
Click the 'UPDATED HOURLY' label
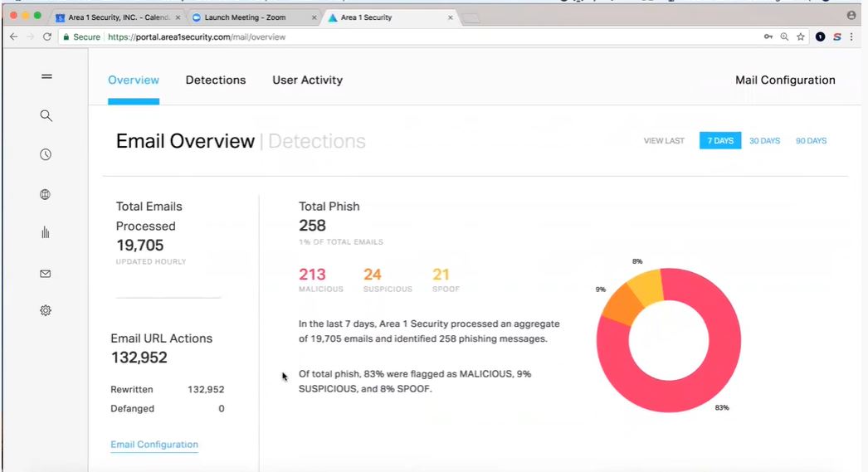pyautogui.click(x=151, y=261)
